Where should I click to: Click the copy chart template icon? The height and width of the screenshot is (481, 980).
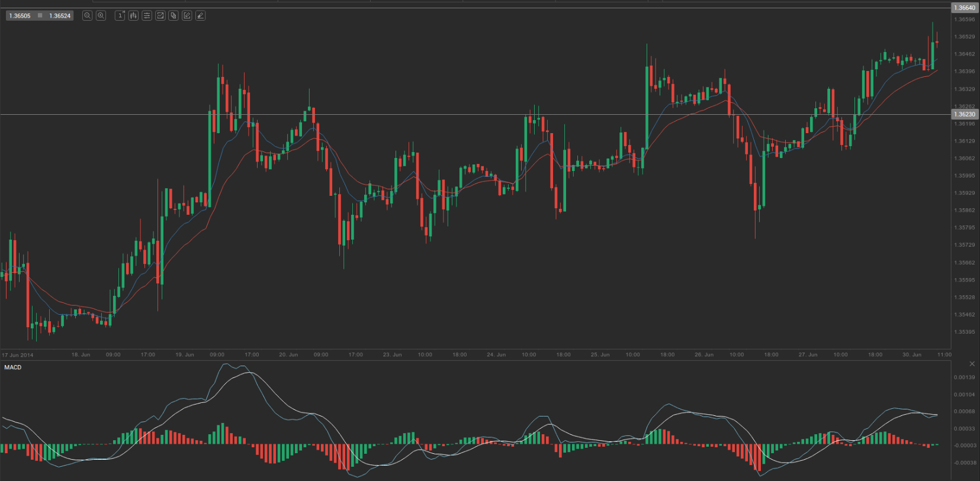tap(173, 15)
